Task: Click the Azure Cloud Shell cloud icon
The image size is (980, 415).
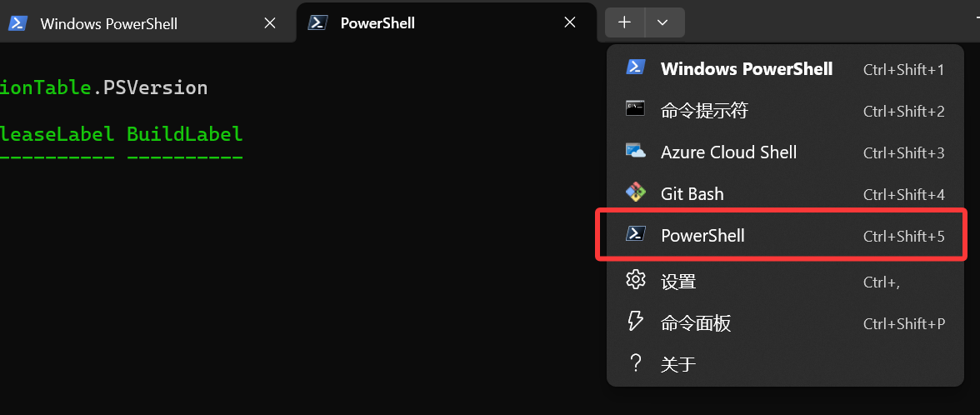Action: point(636,151)
